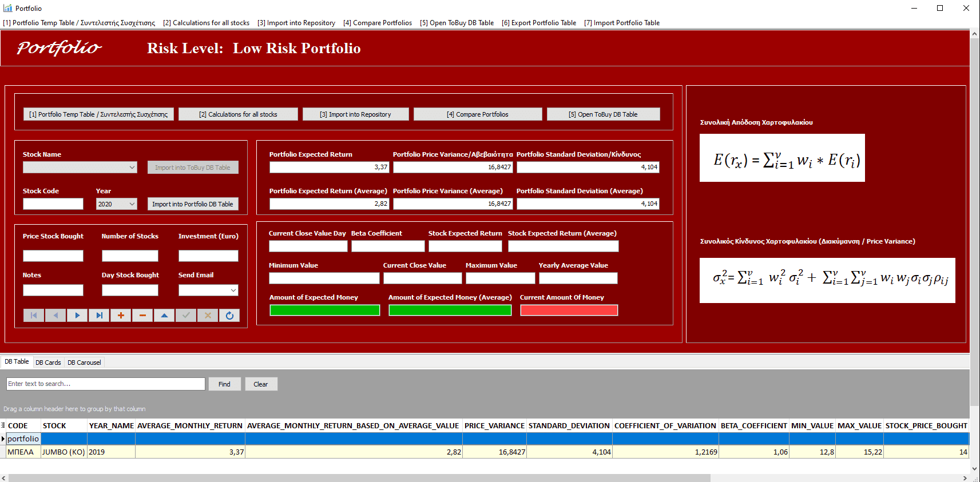Click the [4] Compare Portfolios button
The width and height of the screenshot is (980, 482).
coord(478,114)
